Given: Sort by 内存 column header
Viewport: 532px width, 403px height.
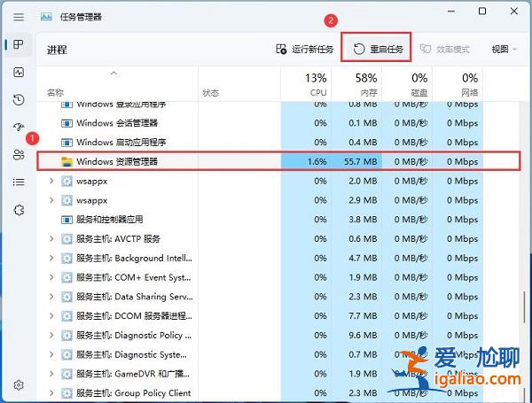Looking at the screenshot, I should [356, 84].
